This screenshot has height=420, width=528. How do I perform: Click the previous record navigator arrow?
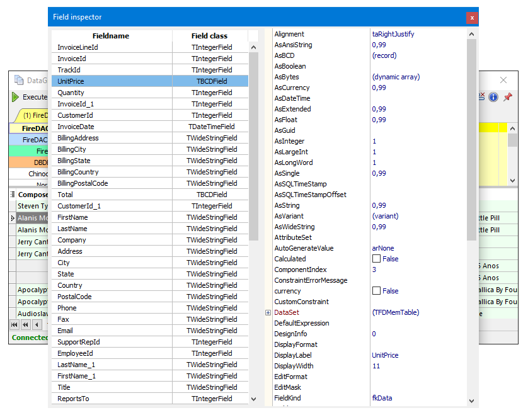point(37,325)
